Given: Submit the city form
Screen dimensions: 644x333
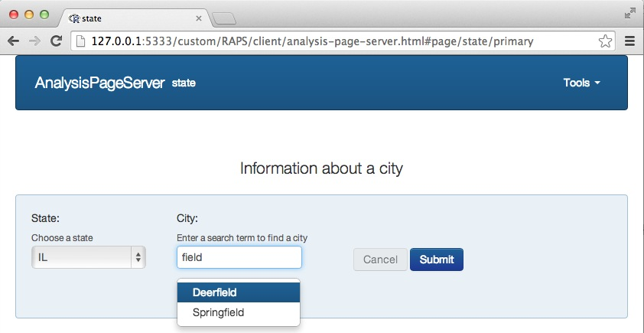Looking at the screenshot, I should coord(436,260).
